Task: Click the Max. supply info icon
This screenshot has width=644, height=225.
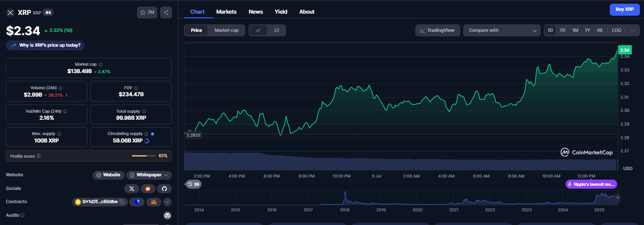Action: coord(59,134)
